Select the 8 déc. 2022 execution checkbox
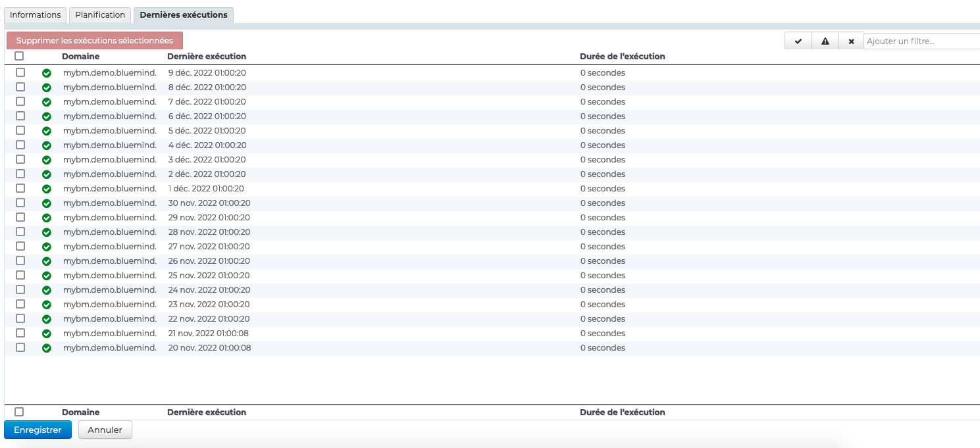The height and width of the screenshot is (448, 980). coord(20,87)
